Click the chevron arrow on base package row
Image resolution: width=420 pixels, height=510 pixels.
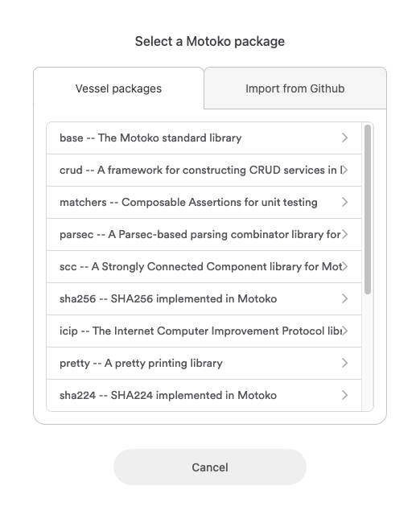345,138
